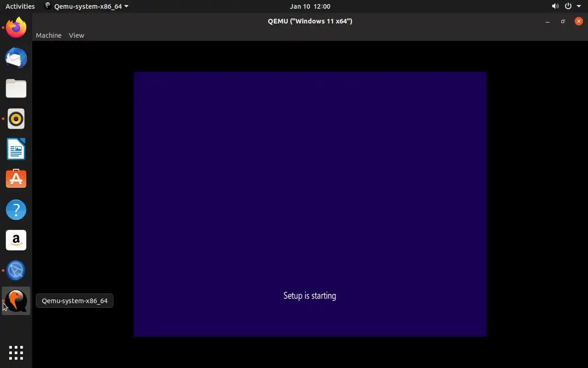The image size is (588, 368).
Task: Click the Qemu-system-x86_64 tooltip label
Action: coord(74,301)
